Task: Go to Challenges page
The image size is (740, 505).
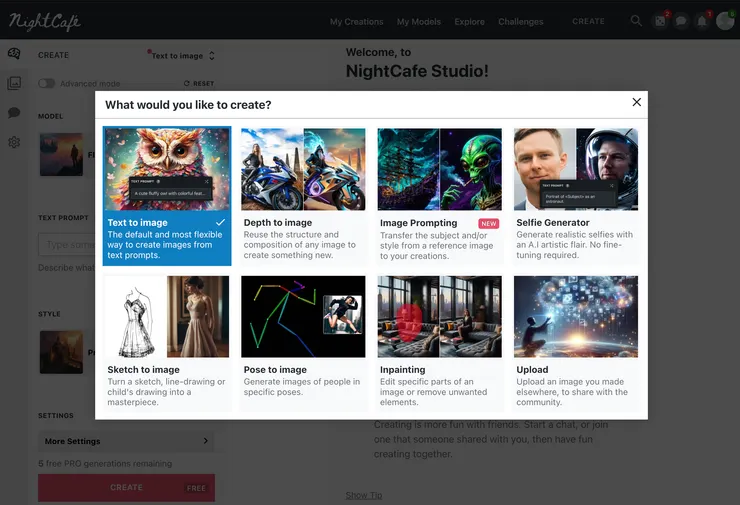Action: point(521,22)
